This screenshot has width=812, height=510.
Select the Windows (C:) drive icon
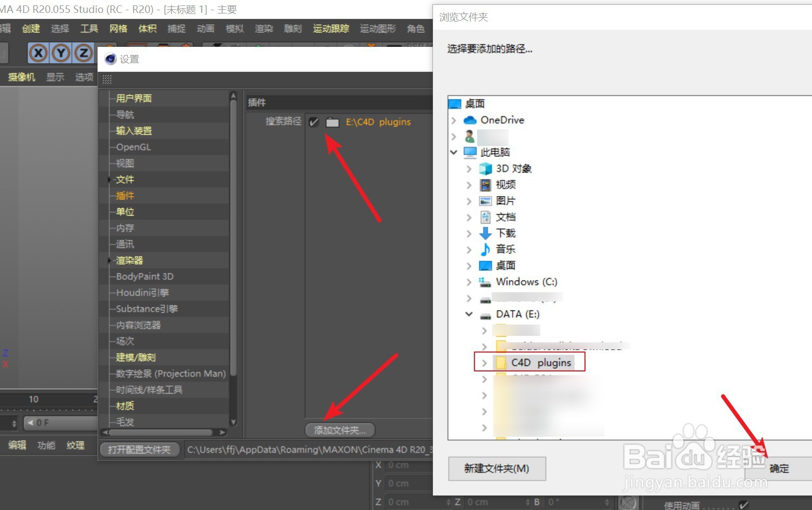[x=485, y=282]
